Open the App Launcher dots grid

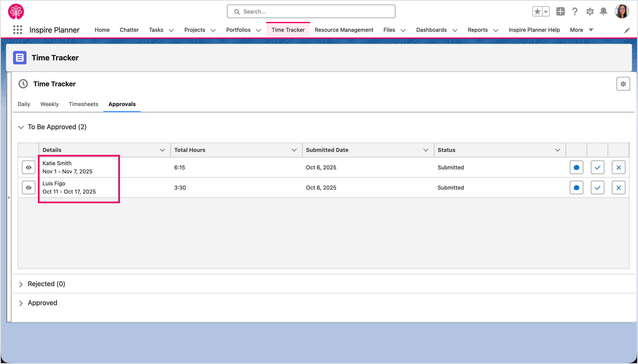pyautogui.click(x=17, y=30)
